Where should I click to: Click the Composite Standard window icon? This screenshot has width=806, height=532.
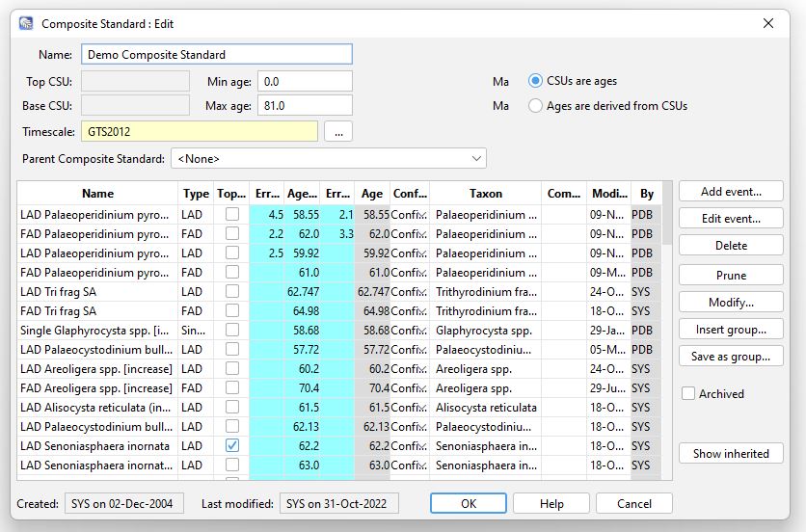(26, 24)
